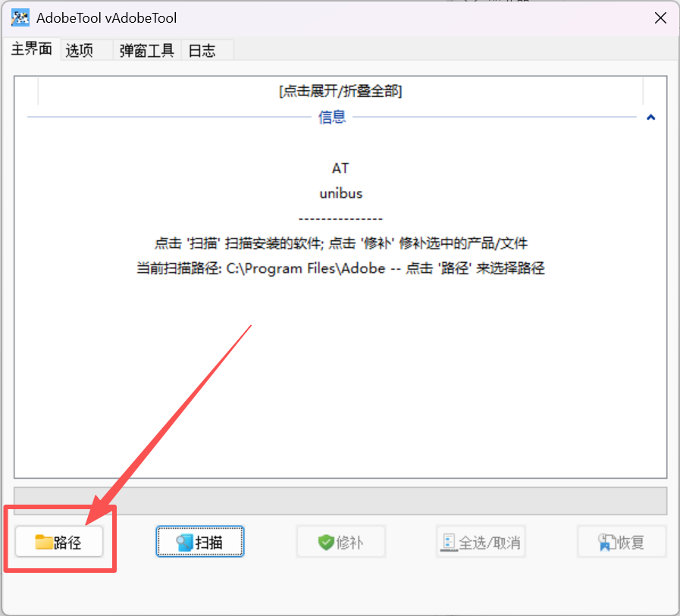Click the 扫描 button to scan software
The image size is (680, 616).
[x=200, y=542]
